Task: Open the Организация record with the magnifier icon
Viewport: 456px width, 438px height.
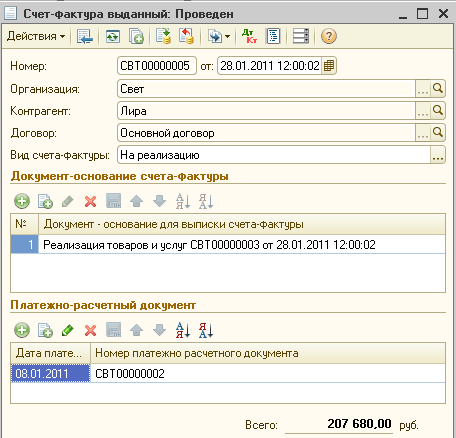Action: [438, 89]
